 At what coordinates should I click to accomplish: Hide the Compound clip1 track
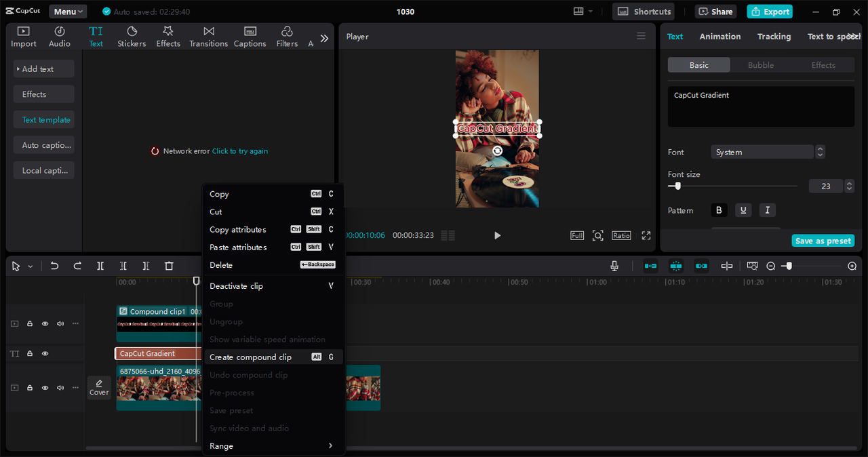click(45, 323)
